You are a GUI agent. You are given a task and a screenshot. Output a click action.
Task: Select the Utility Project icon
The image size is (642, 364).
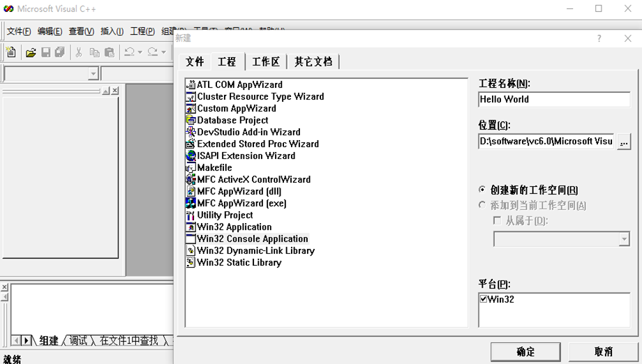(191, 215)
